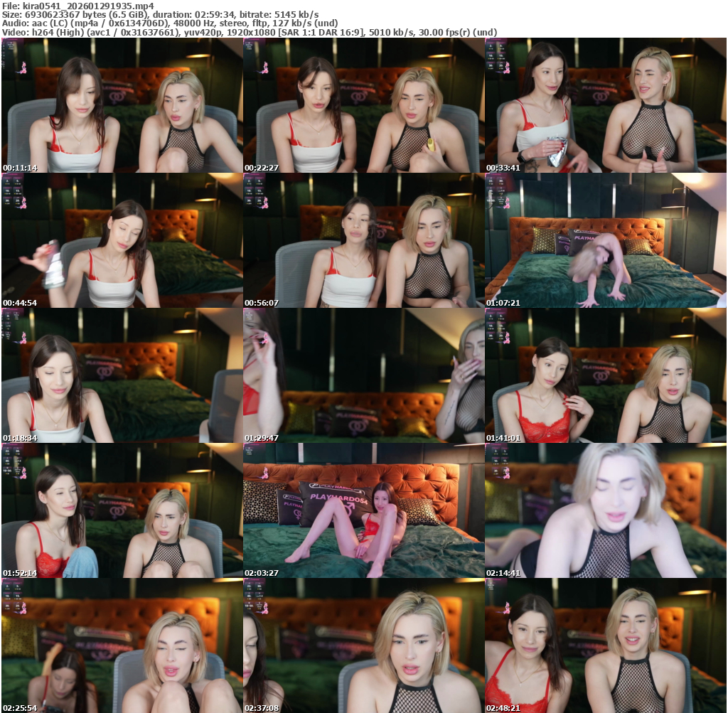Click the frame marked 01:41:01
This screenshot has height=713, width=728.
605,375
